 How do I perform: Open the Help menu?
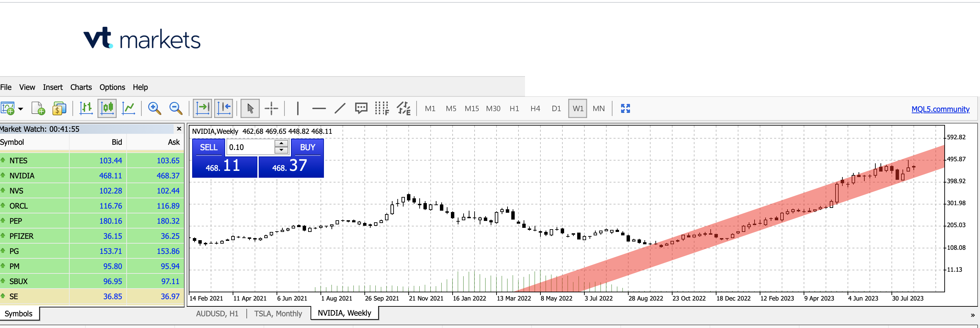140,87
